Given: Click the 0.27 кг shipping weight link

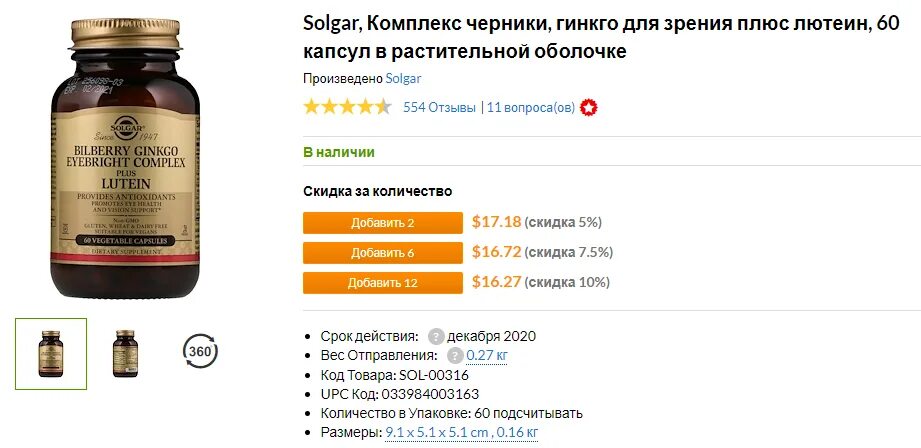Looking at the screenshot, I should [x=488, y=355].
